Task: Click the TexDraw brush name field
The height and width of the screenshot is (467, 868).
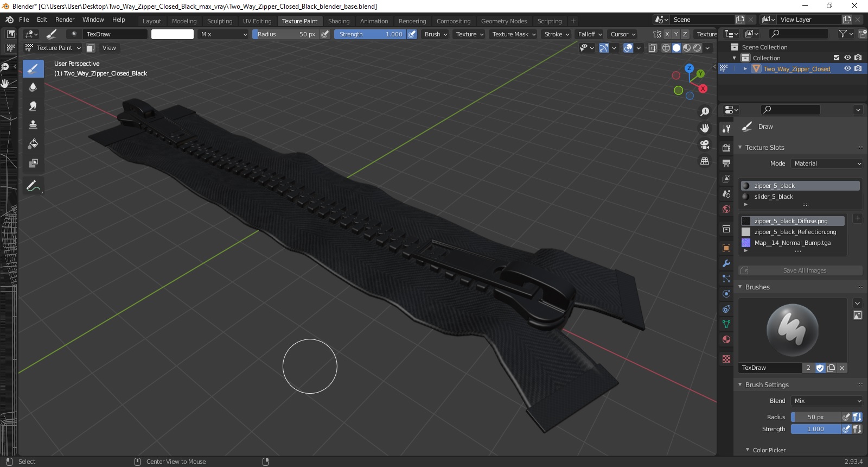Action: click(770, 368)
